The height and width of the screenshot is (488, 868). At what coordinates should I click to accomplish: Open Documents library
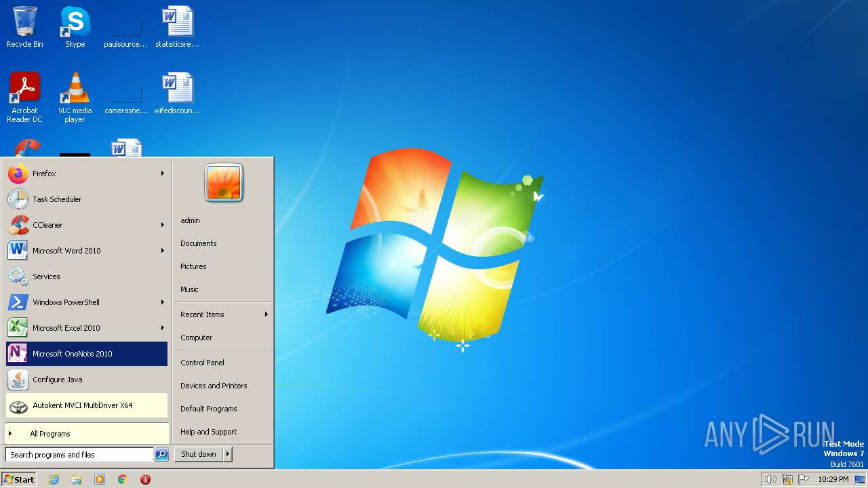click(x=224, y=243)
